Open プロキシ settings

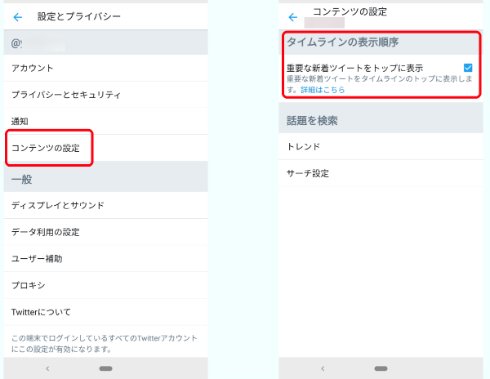106,285
